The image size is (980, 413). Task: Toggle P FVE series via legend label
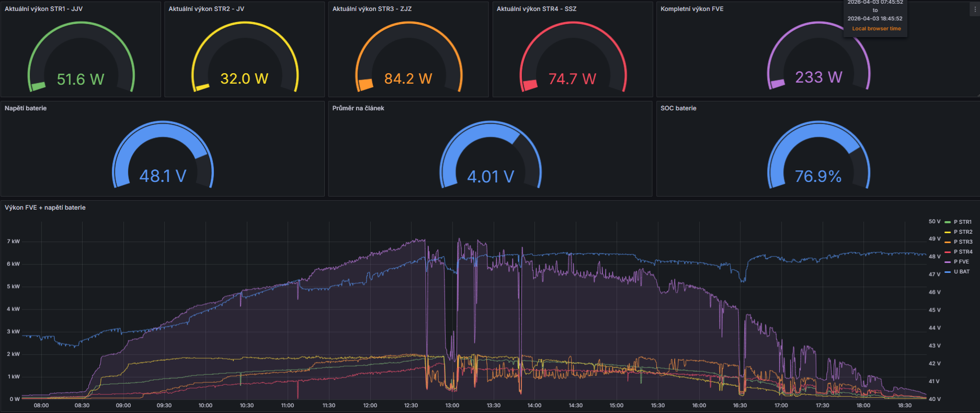point(961,262)
